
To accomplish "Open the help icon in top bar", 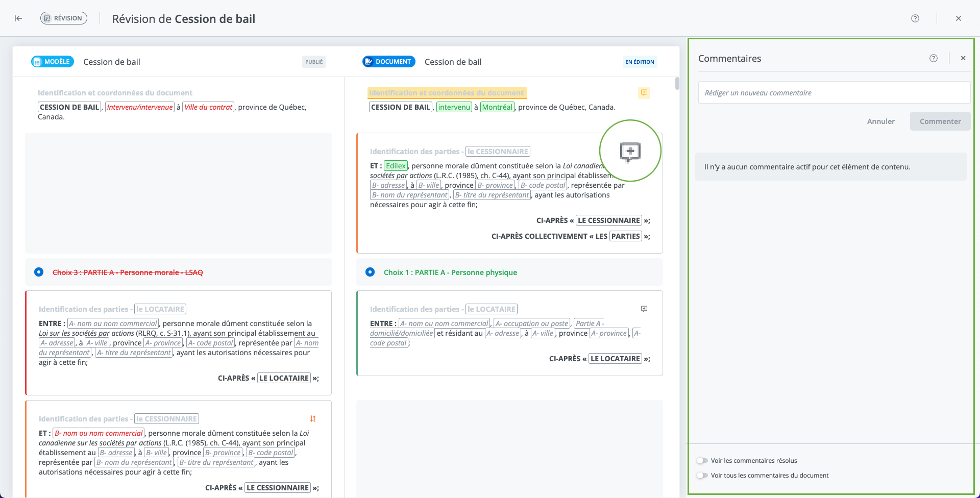I will (x=915, y=18).
